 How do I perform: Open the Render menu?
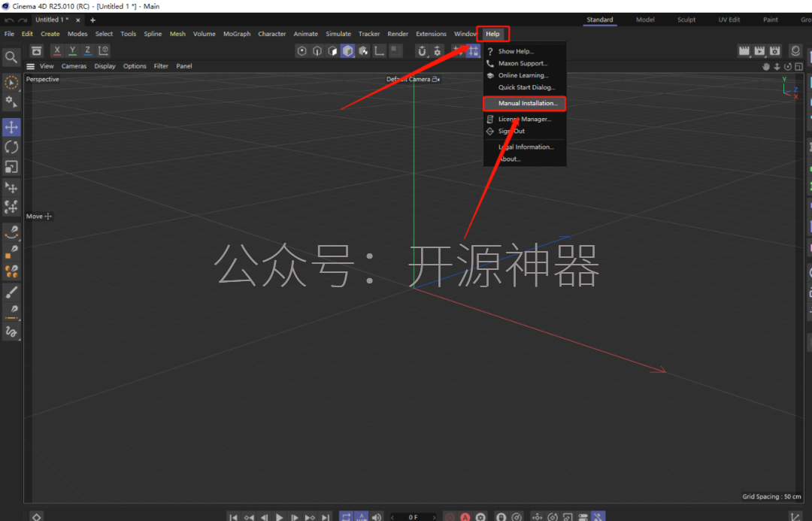tap(398, 34)
